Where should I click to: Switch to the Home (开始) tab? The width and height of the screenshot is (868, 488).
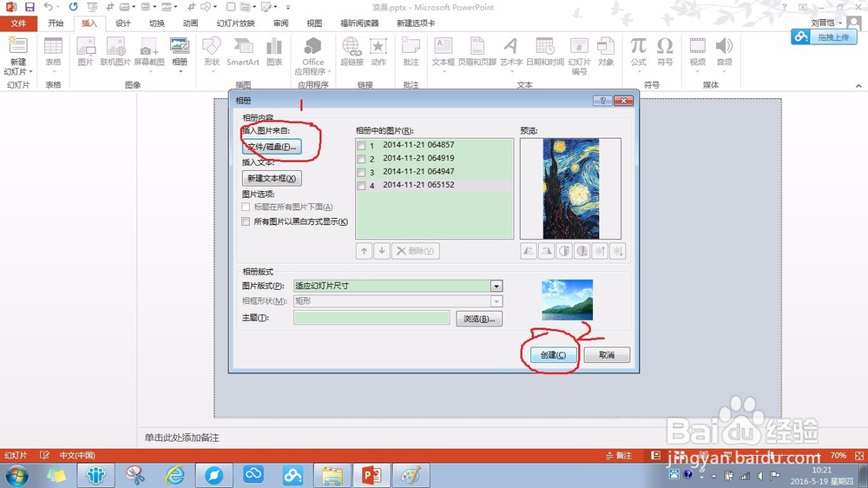[56, 23]
